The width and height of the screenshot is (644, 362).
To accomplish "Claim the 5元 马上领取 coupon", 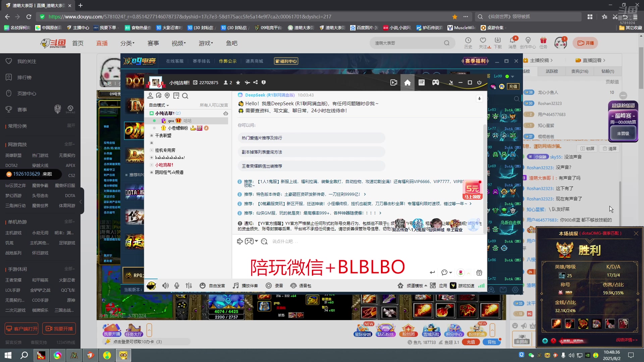I will pyautogui.click(x=472, y=190).
